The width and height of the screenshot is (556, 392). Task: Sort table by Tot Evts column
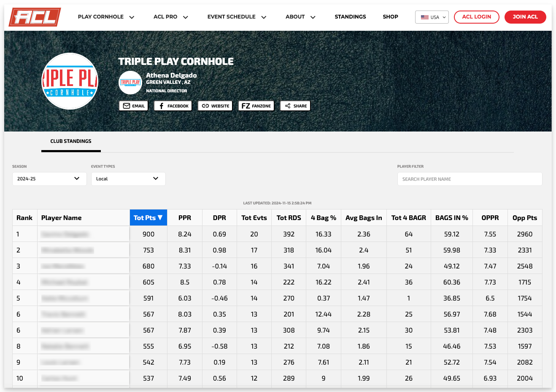254,218
